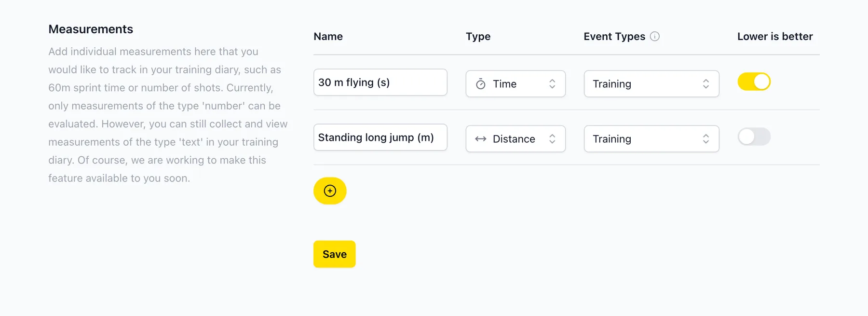The width and height of the screenshot is (868, 316).
Task: Click the stopwatch icon in Time dropdown
Action: click(481, 84)
